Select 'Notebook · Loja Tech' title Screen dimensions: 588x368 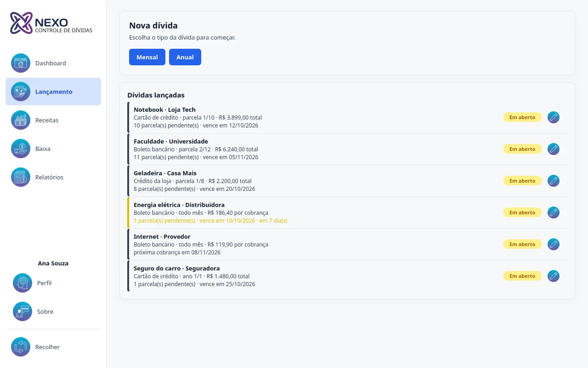point(164,109)
